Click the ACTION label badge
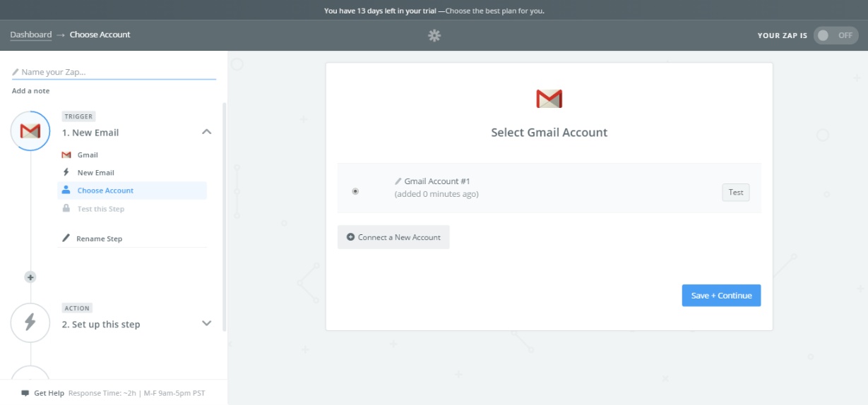The image size is (868, 405). [77, 308]
